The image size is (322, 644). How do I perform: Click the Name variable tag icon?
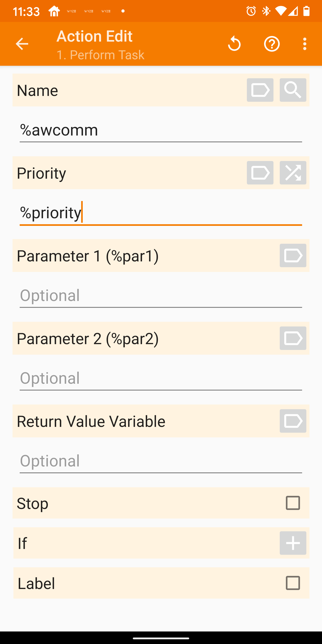click(260, 90)
